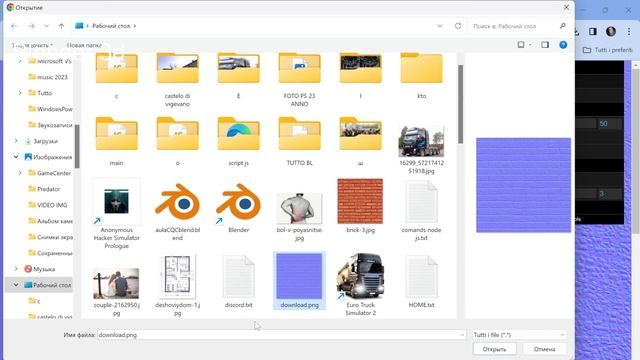Select the FOTO PS 23 ANNO folder
Image resolution: width=640 pixels, height=360 pixels.
coord(299,80)
